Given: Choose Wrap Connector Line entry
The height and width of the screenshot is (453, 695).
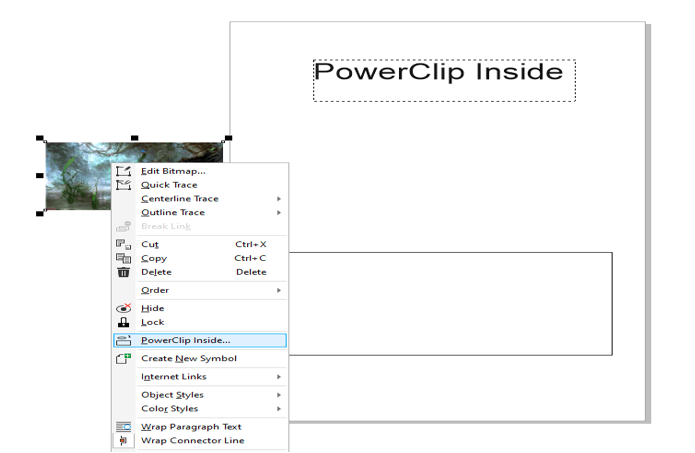Looking at the screenshot, I should coord(200,441).
